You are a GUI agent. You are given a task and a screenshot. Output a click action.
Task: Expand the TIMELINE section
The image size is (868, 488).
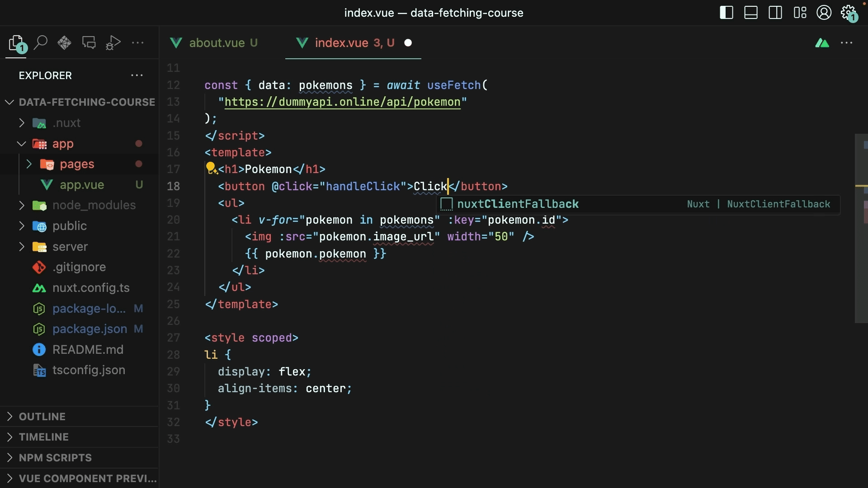tap(80, 437)
